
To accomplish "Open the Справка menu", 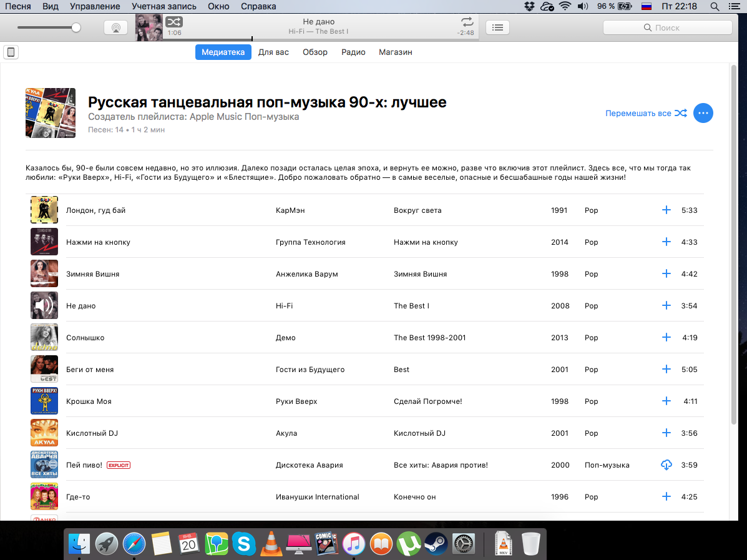I will 258,6.
